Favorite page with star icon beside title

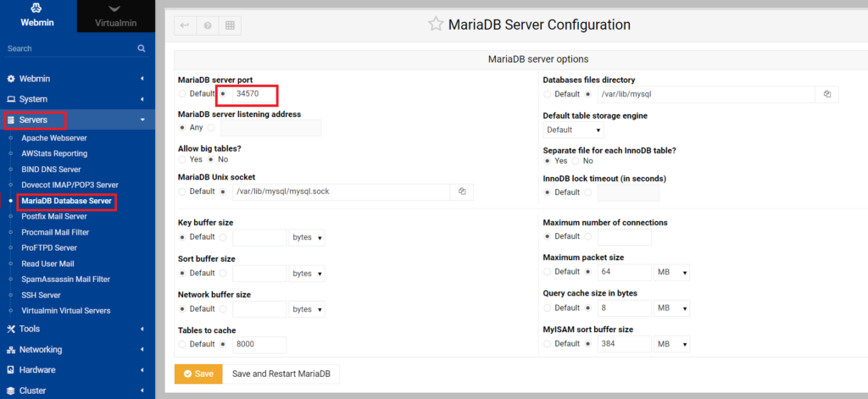pyautogui.click(x=436, y=25)
